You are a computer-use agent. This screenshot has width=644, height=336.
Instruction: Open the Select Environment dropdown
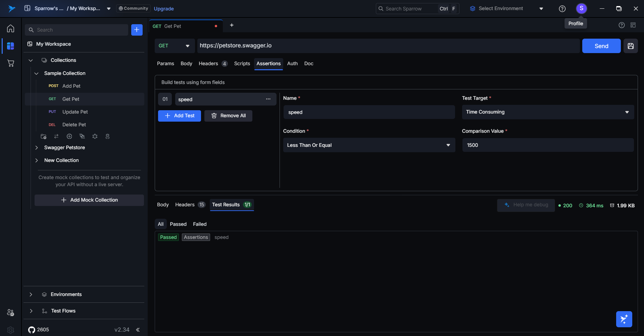(506, 9)
